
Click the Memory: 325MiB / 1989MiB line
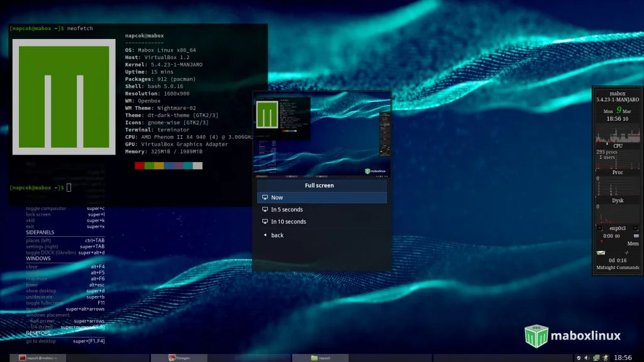point(164,152)
